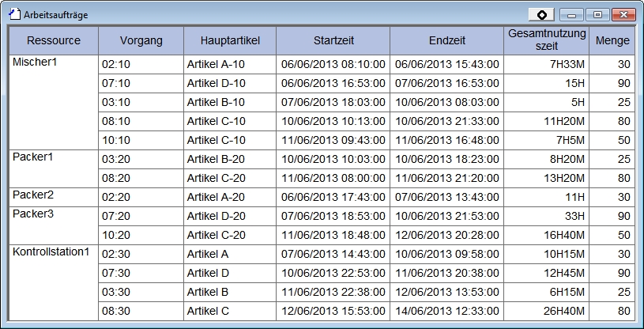Select the Kontrollstation1 resource cell
Viewport: 644px width, 329px height.
[x=53, y=282]
